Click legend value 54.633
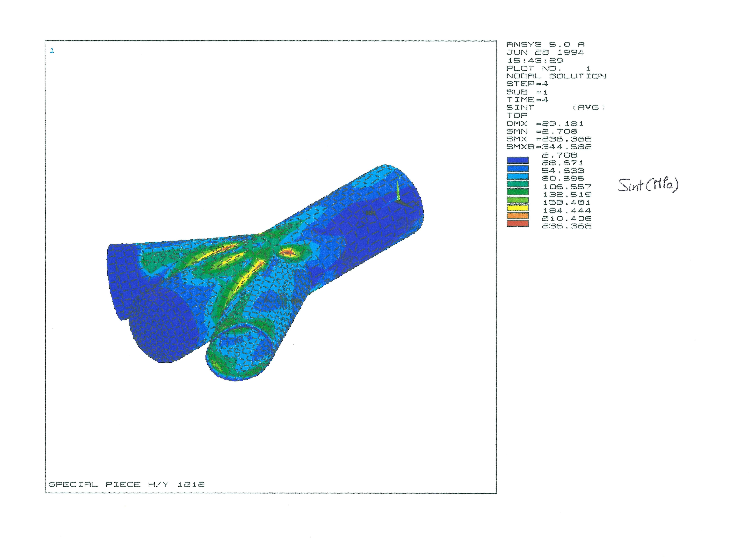Image resolution: width=756 pixels, height=558 pixels. coord(563,171)
